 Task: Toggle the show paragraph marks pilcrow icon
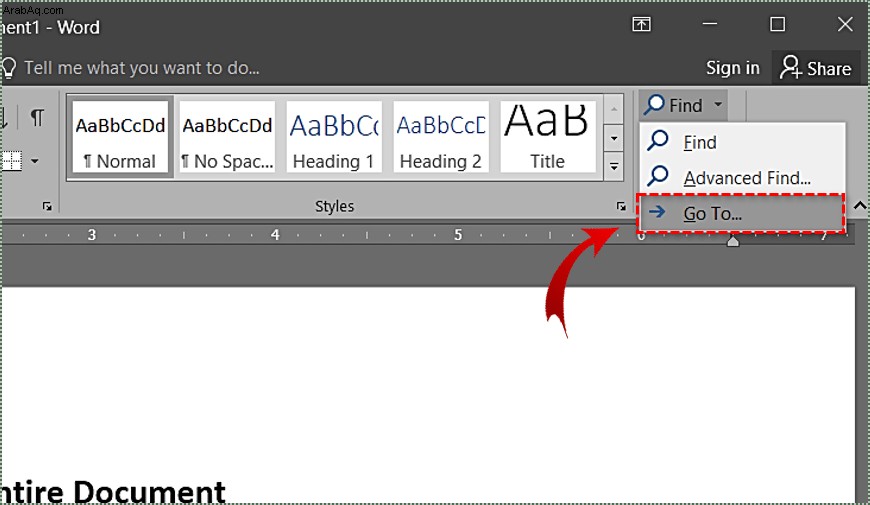click(37, 118)
